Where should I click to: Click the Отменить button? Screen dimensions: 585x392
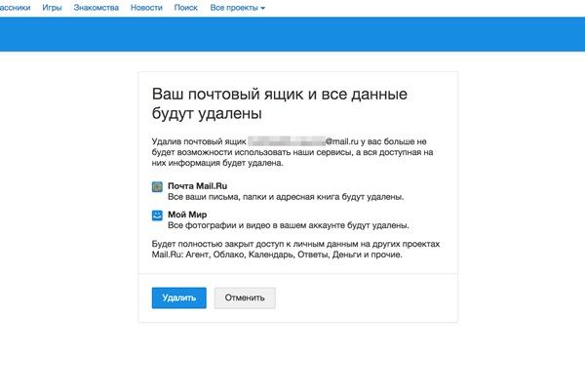point(245,297)
